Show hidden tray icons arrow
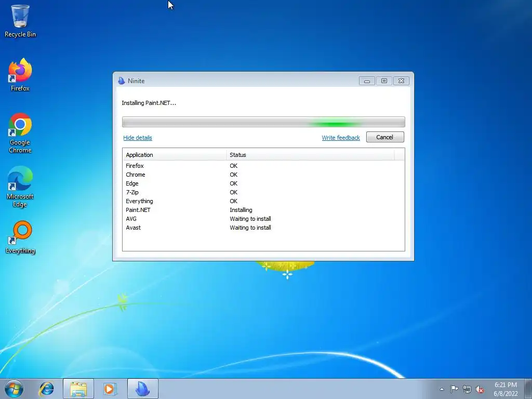 pyautogui.click(x=442, y=389)
